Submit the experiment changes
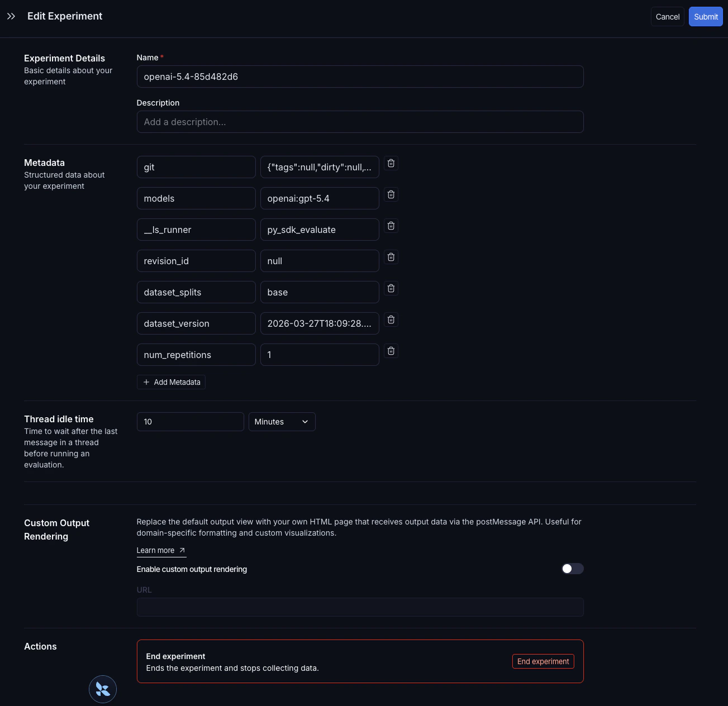This screenshot has width=728, height=706. tap(705, 16)
